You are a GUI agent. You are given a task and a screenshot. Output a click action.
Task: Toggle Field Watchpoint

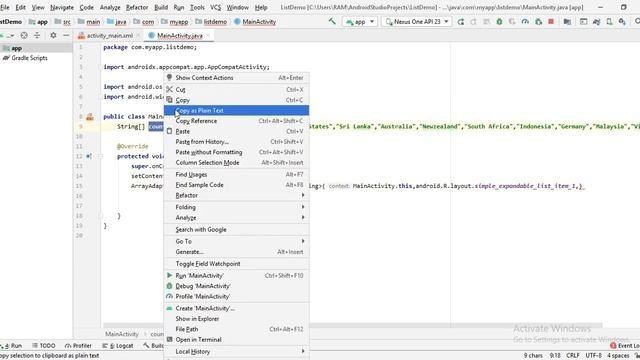click(236, 264)
